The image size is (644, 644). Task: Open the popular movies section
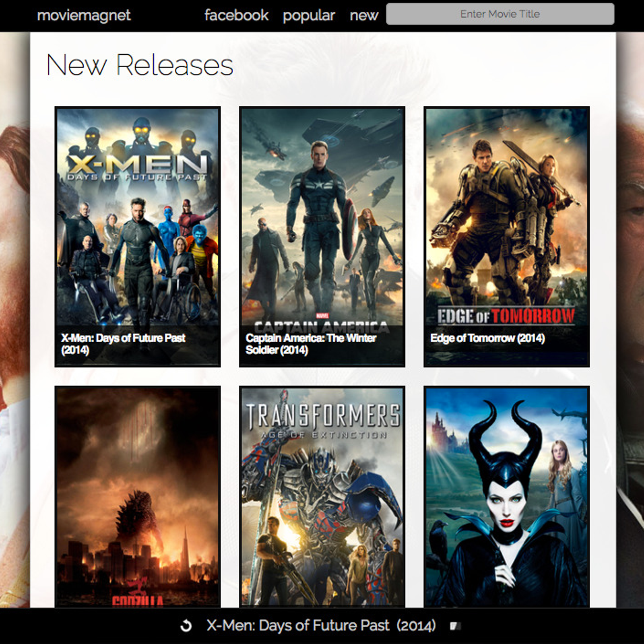[x=309, y=16]
